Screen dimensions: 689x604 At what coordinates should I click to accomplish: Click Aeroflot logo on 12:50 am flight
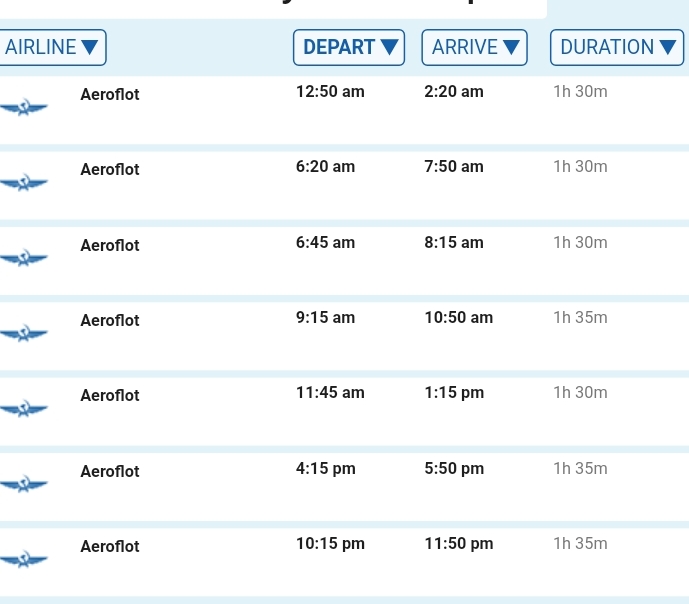coord(24,108)
